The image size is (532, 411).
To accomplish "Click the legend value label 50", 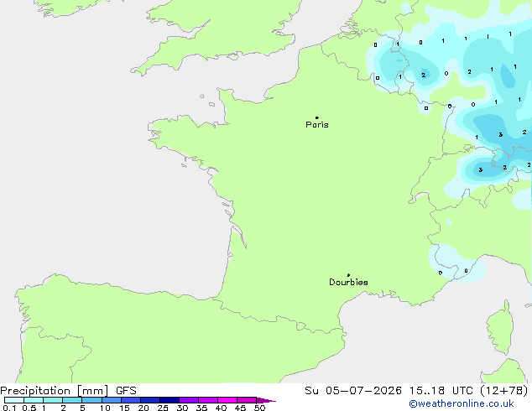I will 259,408.
